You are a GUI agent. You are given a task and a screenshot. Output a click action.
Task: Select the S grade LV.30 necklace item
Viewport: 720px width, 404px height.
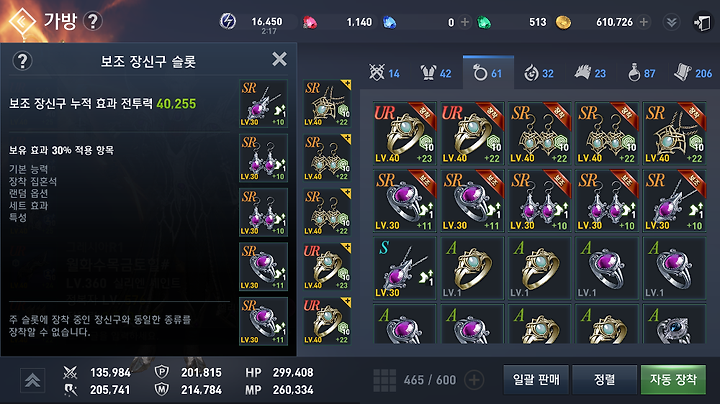(405, 268)
